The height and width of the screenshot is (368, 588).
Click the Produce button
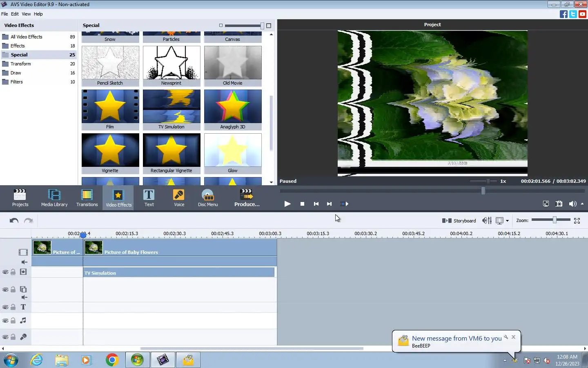(247, 198)
